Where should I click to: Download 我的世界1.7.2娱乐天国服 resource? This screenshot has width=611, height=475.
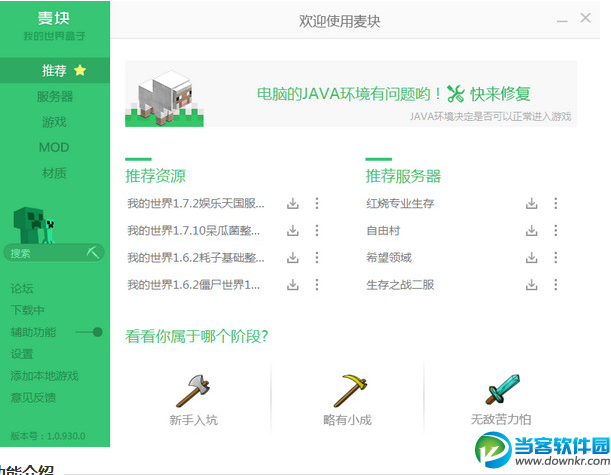pyautogui.click(x=293, y=203)
